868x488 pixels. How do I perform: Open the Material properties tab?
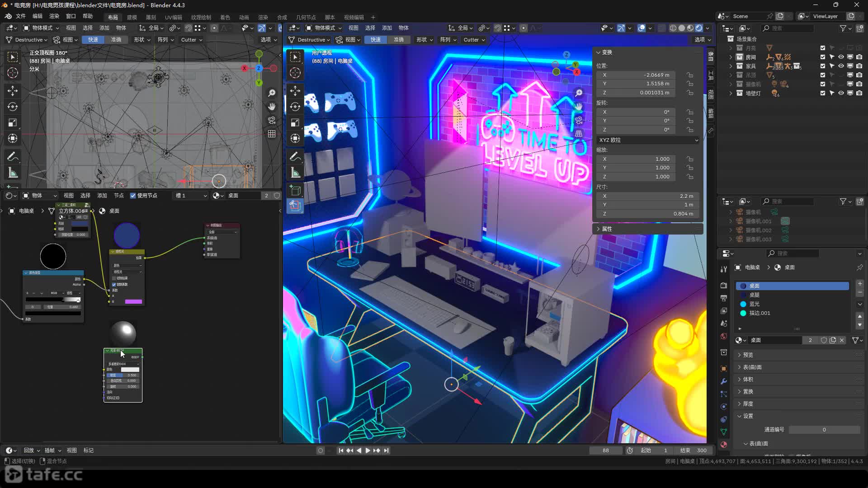(724, 445)
